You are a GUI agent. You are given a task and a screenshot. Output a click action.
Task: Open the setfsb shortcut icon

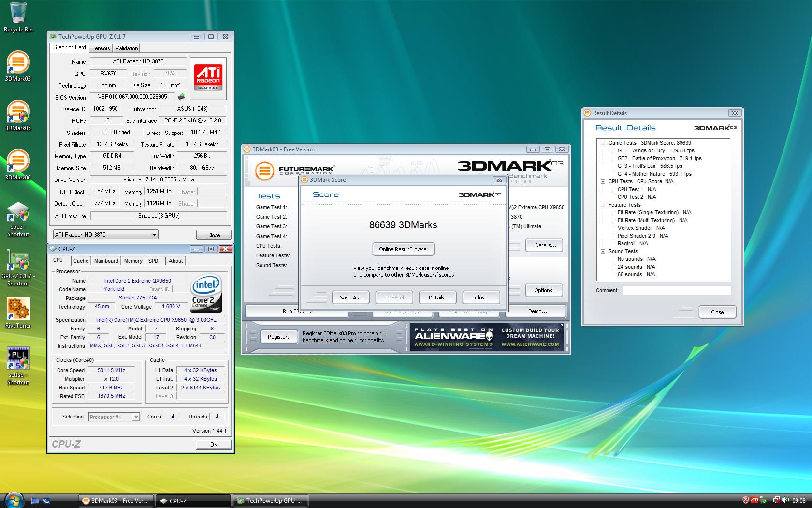[18, 366]
